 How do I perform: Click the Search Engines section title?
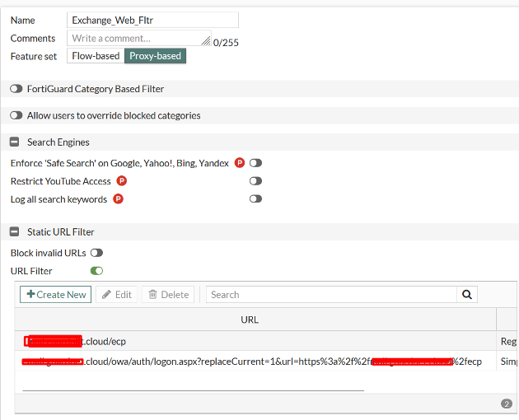58,142
